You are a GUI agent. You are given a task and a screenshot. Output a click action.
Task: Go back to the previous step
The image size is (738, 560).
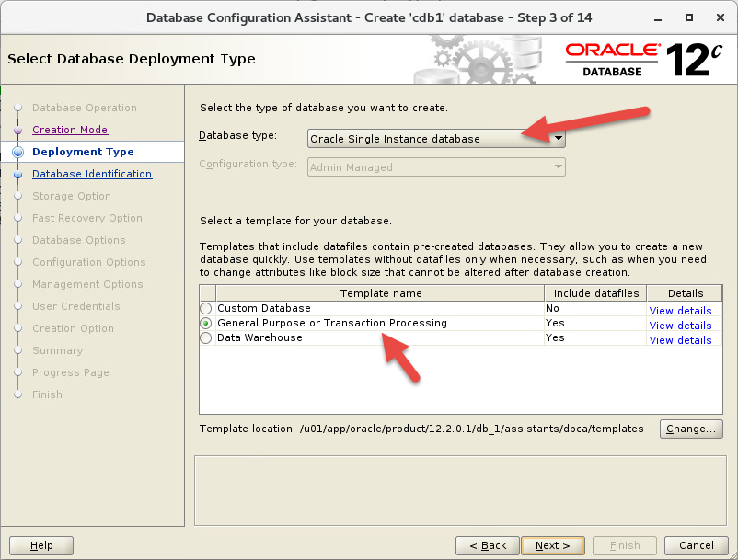488,545
